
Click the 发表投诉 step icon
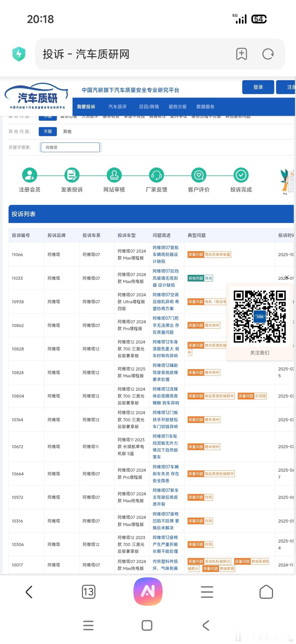[x=72, y=175]
